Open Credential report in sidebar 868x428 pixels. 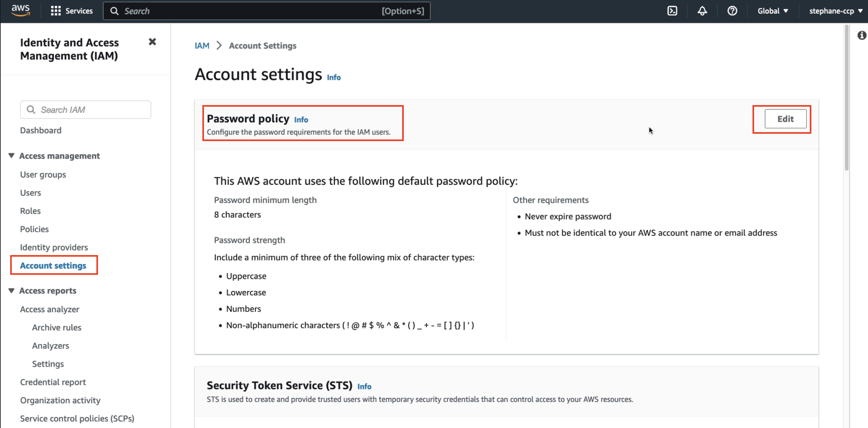(53, 382)
